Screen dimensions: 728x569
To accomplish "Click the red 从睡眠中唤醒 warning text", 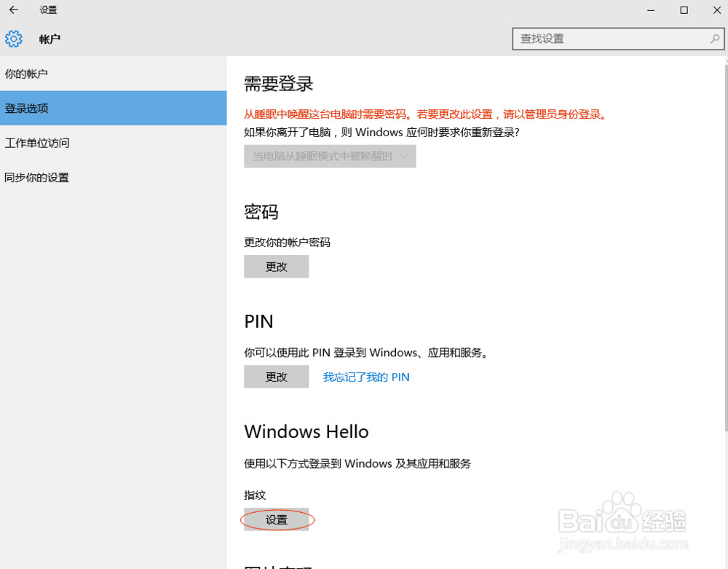I will [426, 114].
